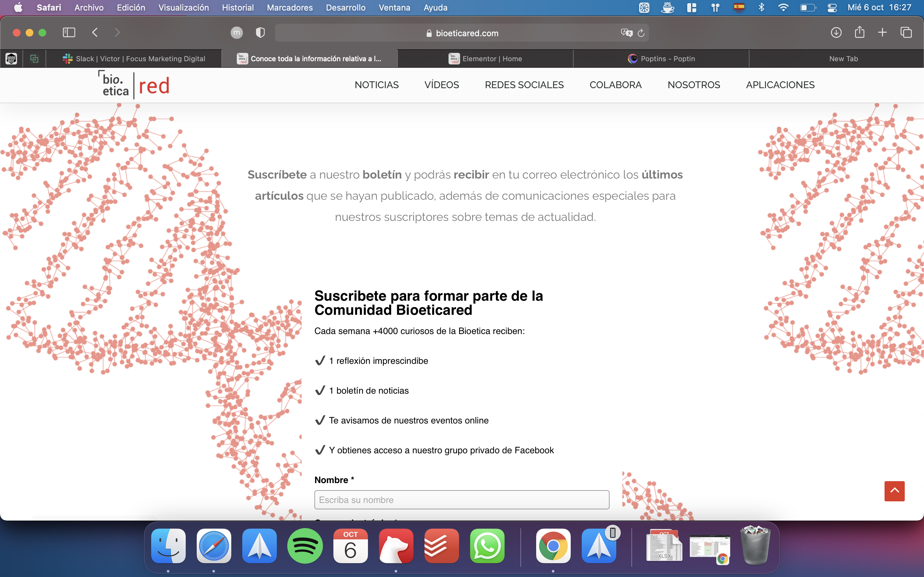Open the Historial menu
The height and width of the screenshot is (577, 924).
237,8
